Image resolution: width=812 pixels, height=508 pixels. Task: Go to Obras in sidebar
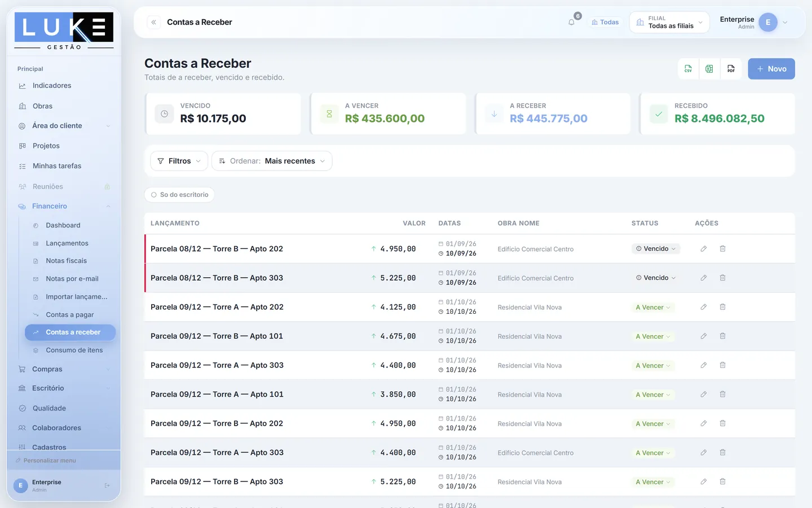[x=64, y=106]
